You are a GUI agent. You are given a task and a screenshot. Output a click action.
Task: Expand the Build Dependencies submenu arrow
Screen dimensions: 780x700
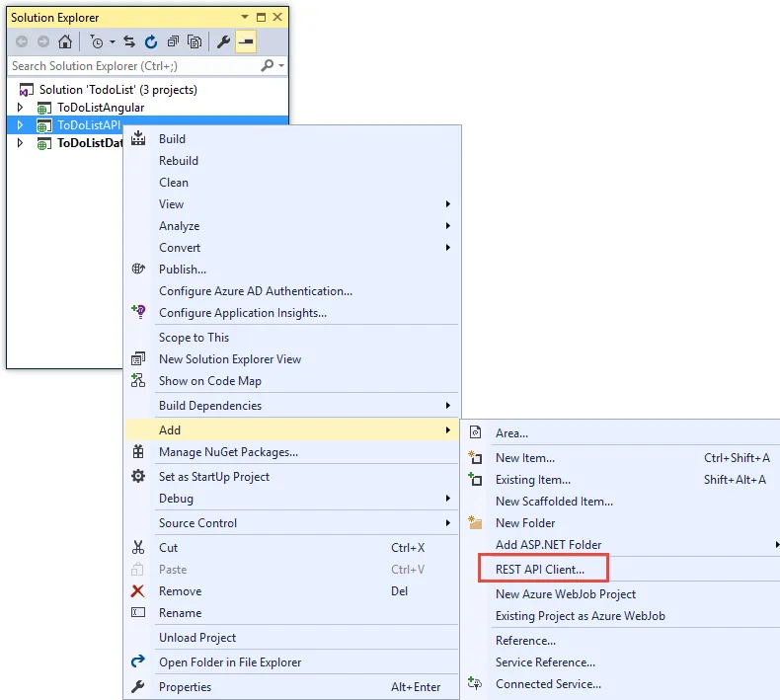[447, 406]
